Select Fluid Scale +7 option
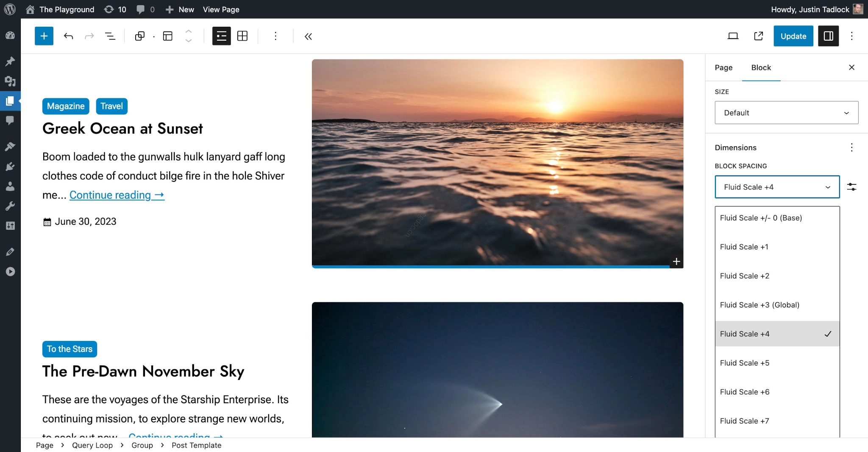Screen dimensions: 868x452 (x=777, y=421)
